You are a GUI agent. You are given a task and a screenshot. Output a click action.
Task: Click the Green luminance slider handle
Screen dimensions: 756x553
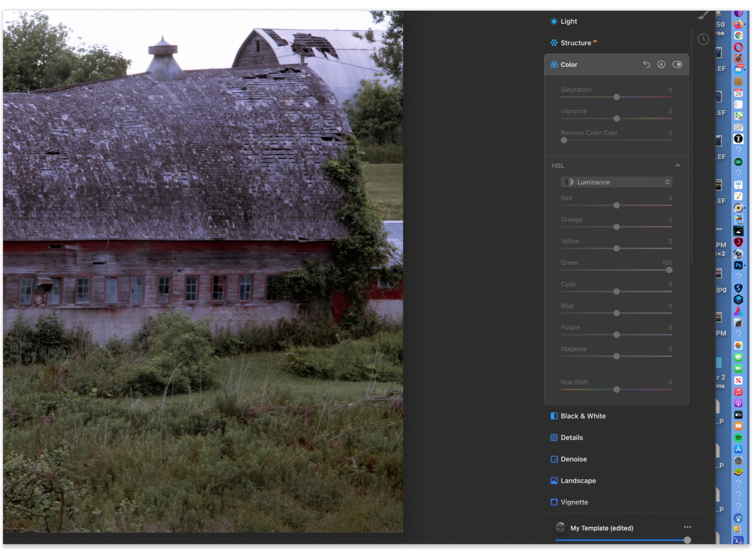[x=669, y=270]
